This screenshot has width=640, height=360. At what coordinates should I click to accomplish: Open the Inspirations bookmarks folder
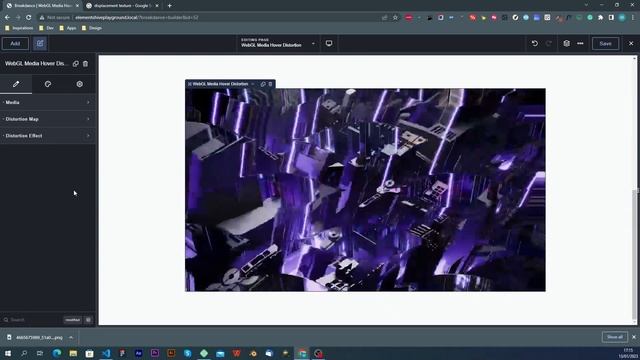(x=19, y=28)
